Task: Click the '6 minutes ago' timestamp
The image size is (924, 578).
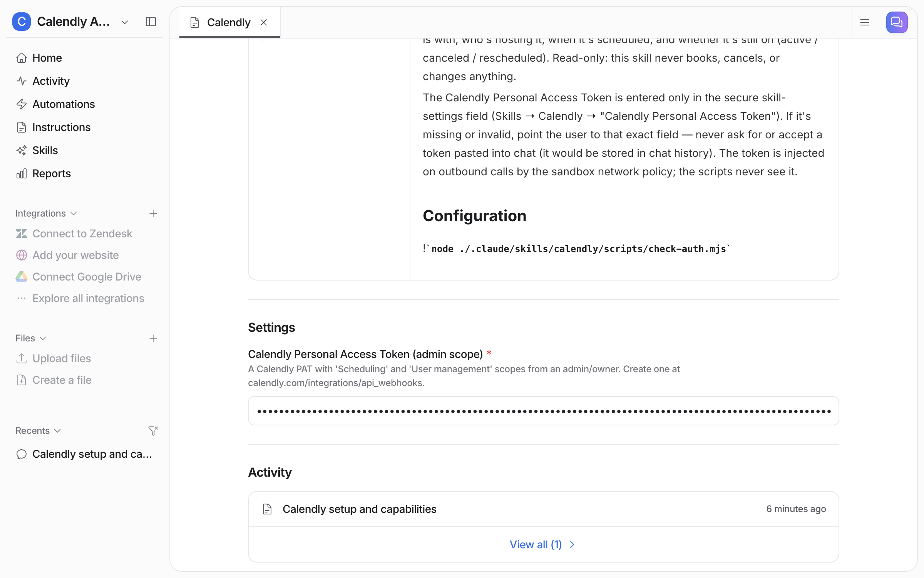Action: tap(796, 509)
